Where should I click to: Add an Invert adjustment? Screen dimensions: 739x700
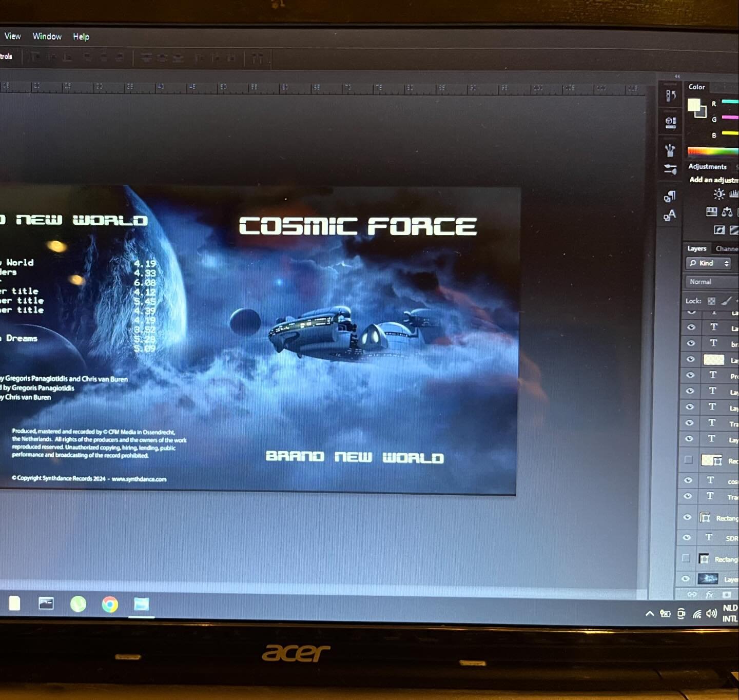(x=719, y=229)
